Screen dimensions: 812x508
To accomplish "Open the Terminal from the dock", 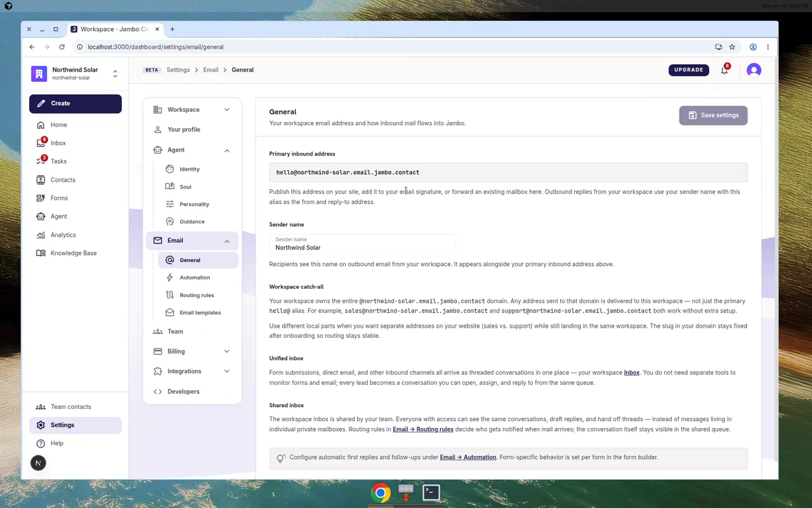I will [431, 493].
